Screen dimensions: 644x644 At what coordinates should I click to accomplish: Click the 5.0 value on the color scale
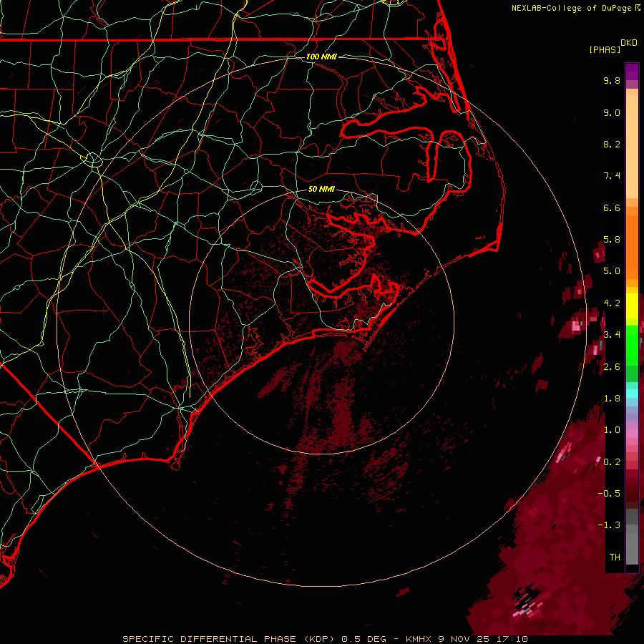click(x=612, y=271)
